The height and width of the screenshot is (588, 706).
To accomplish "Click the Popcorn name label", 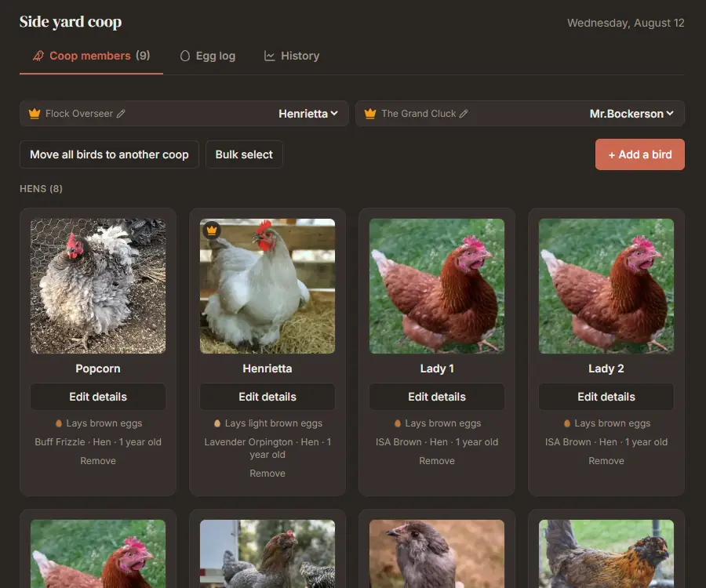I will (98, 369).
